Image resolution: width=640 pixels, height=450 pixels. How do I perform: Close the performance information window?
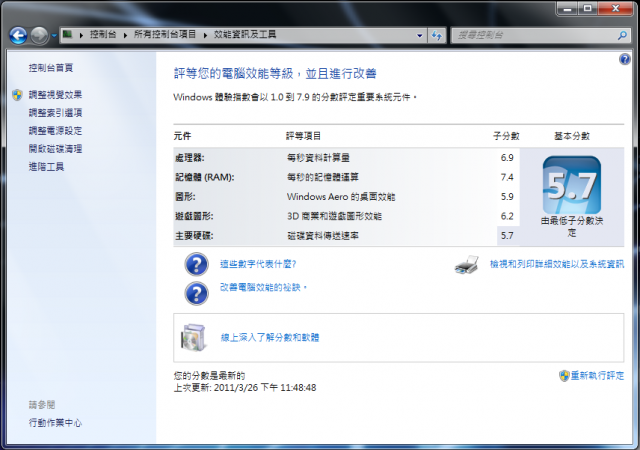click(616, 9)
